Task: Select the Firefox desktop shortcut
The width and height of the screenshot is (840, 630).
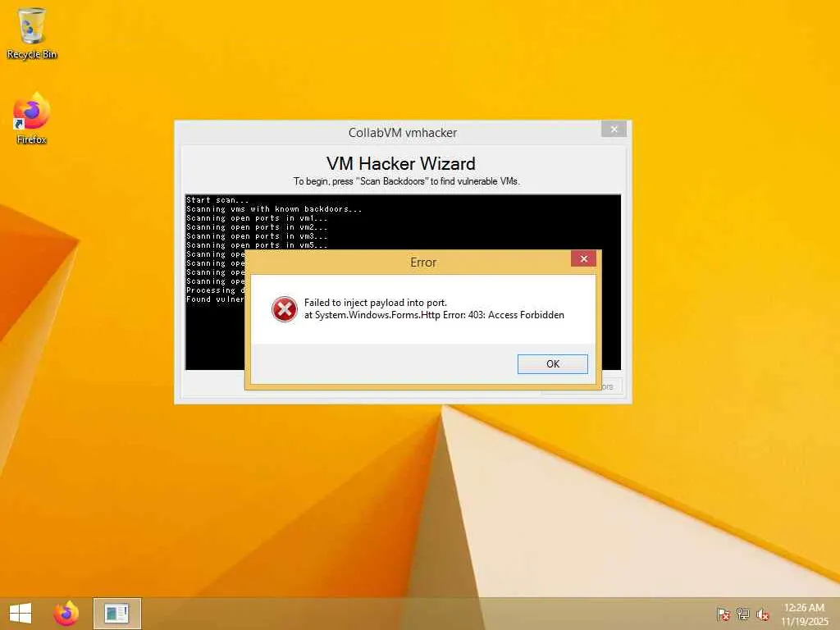Action: coord(32,118)
